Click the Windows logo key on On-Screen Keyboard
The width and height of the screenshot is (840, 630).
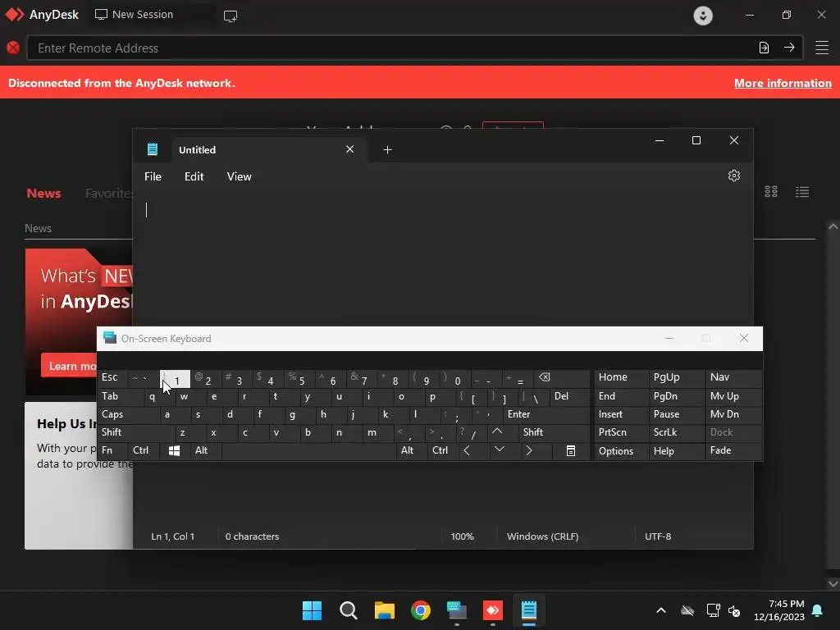174,451
